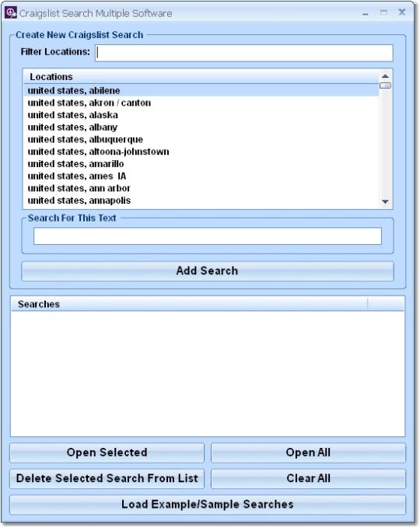
Task: Focus the Filter Locations text field
Action: (244, 53)
